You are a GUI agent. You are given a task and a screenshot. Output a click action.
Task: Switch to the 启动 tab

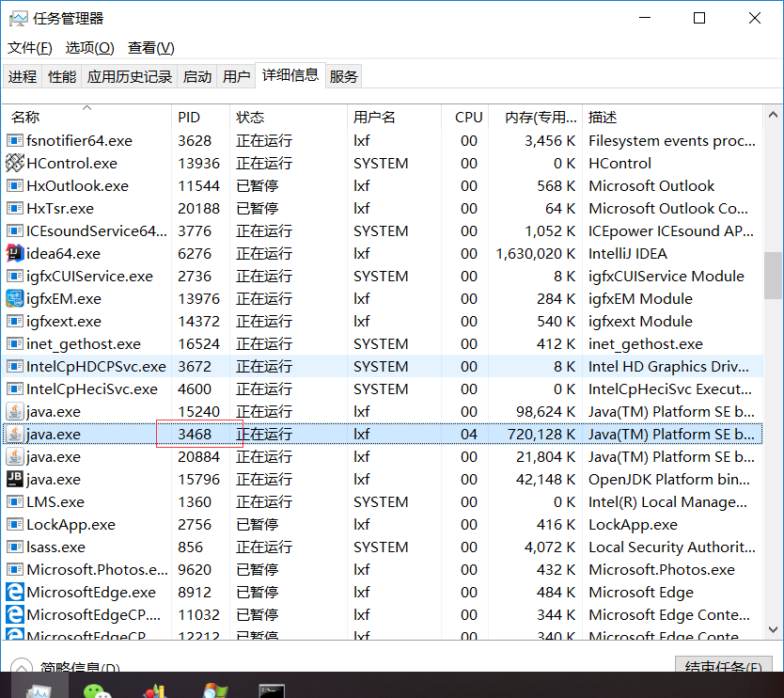(197, 76)
